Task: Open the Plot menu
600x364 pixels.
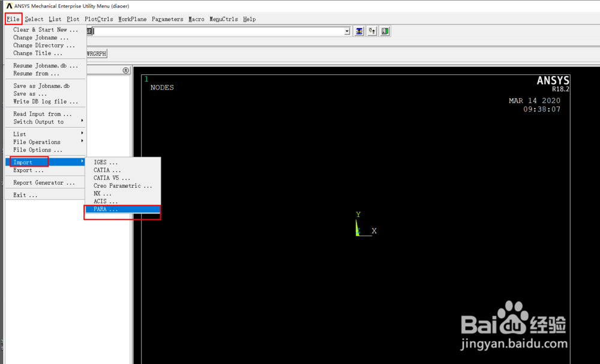Action: [73, 19]
